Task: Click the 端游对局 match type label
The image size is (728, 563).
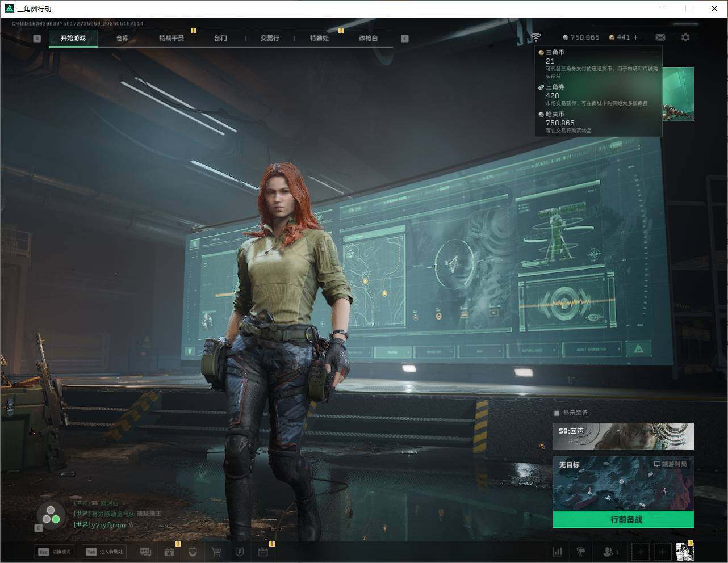Action: pos(670,464)
